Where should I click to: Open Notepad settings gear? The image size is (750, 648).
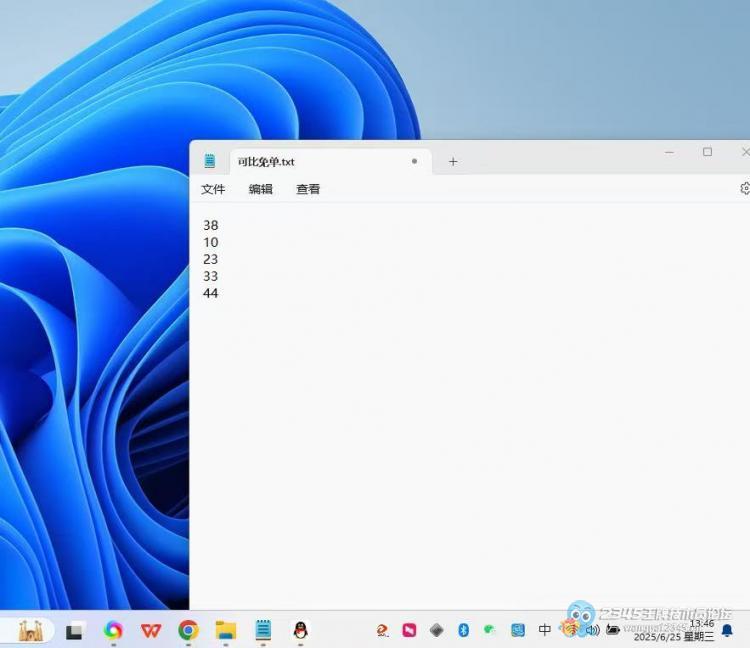pyautogui.click(x=745, y=188)
